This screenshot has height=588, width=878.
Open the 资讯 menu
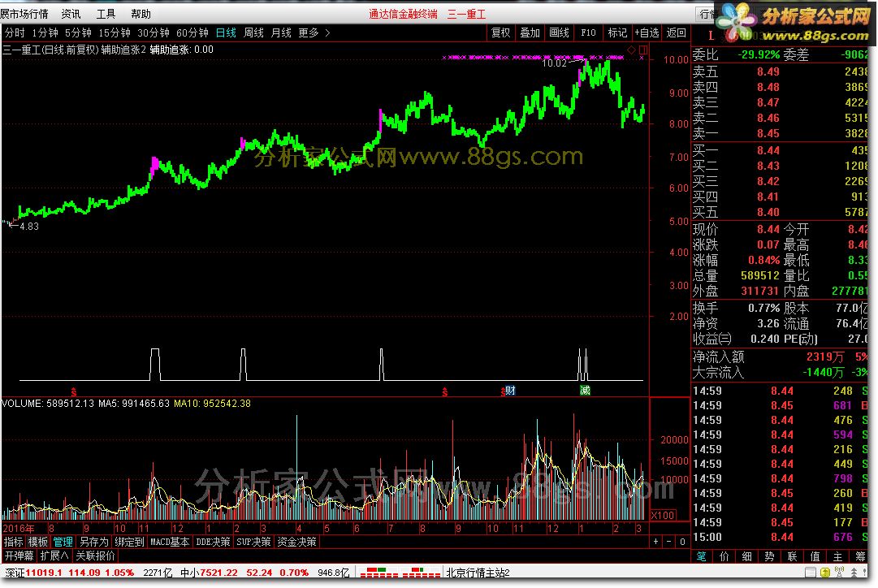coord(71,14)
